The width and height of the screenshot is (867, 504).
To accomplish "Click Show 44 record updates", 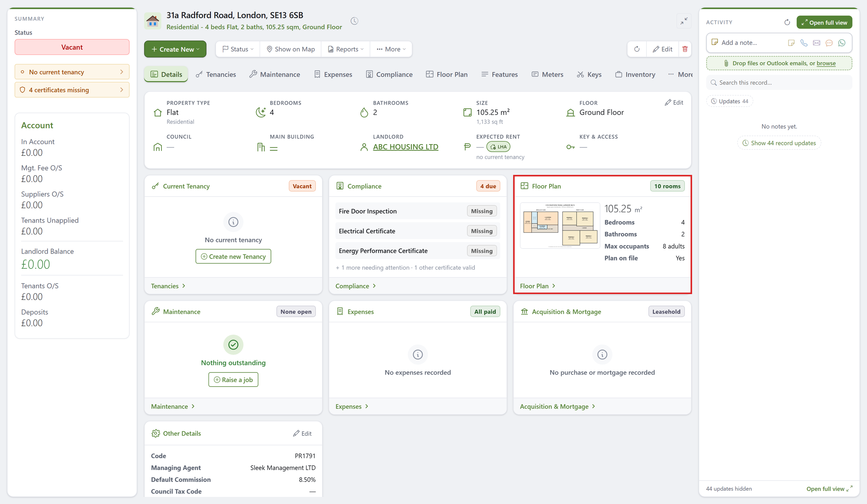I will 779,143.
